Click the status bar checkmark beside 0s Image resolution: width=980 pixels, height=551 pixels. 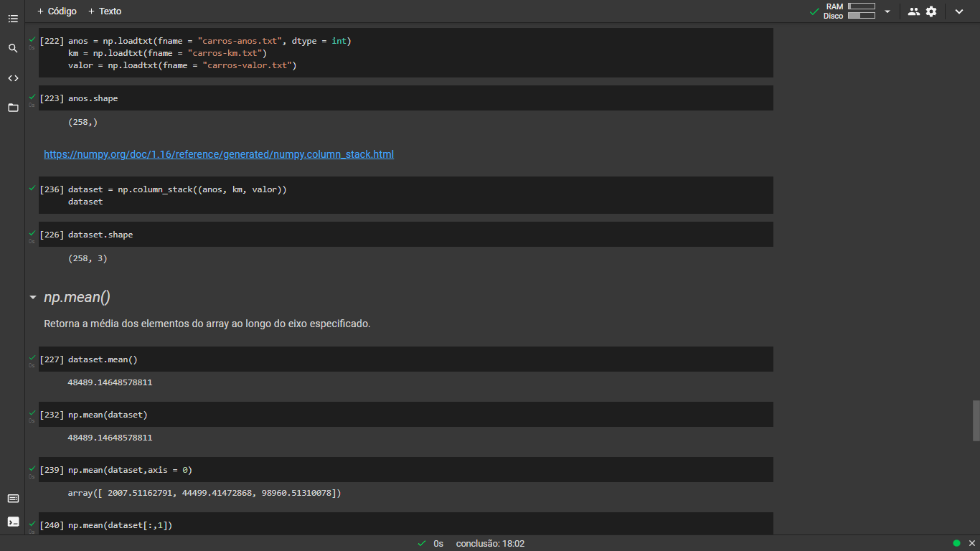pyautogui.click(x=421, y=543)
